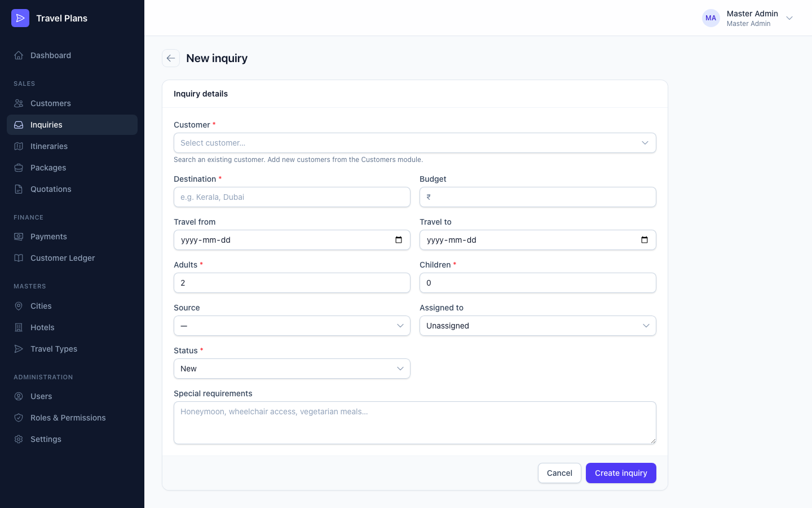Open the Settings sidebar link

[x=72, y=439]
